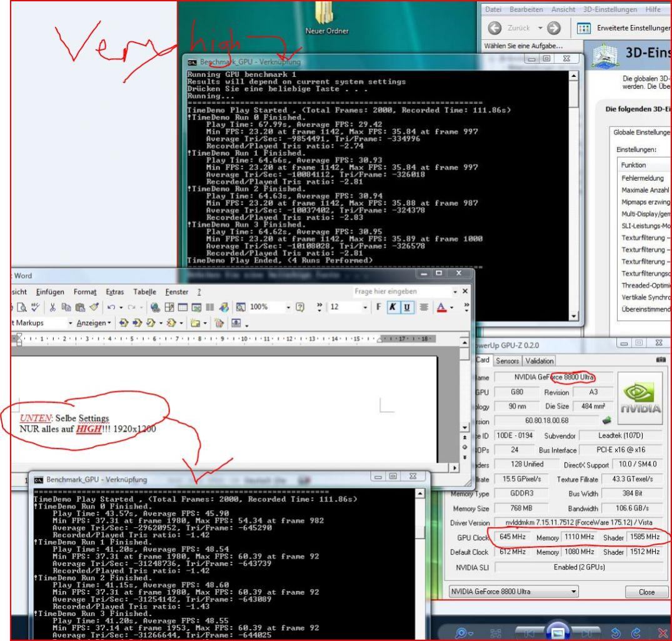Click the Cut scissors icon in Word

point(53,307)
